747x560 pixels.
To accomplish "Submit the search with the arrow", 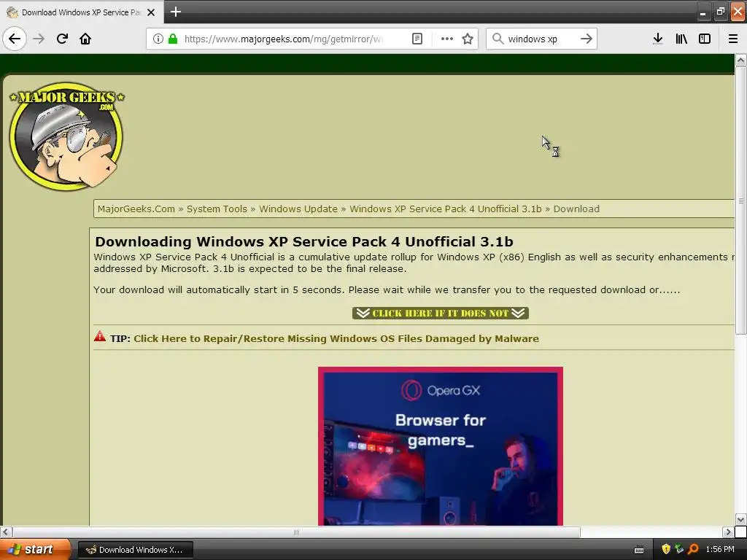I will 587,39.
